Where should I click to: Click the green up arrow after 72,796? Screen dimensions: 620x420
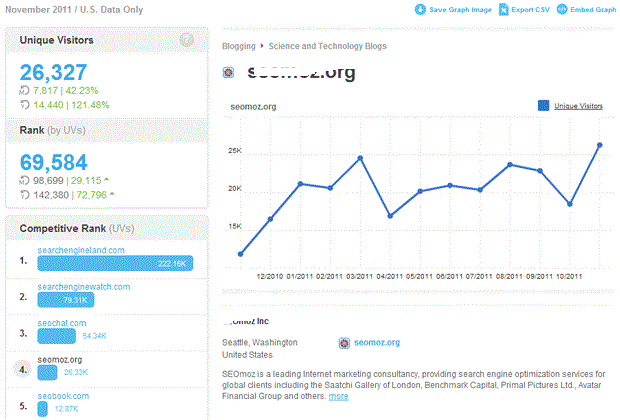click(112, 194)
